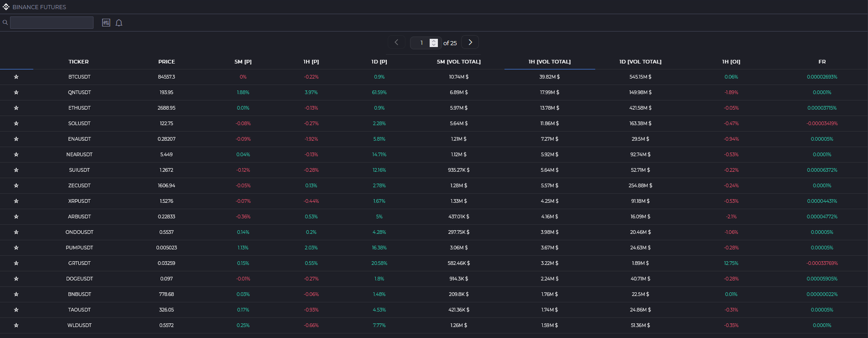Open the alerts bell icon
The width and height of the screenshot is (868, 338).
click(119, 23)
